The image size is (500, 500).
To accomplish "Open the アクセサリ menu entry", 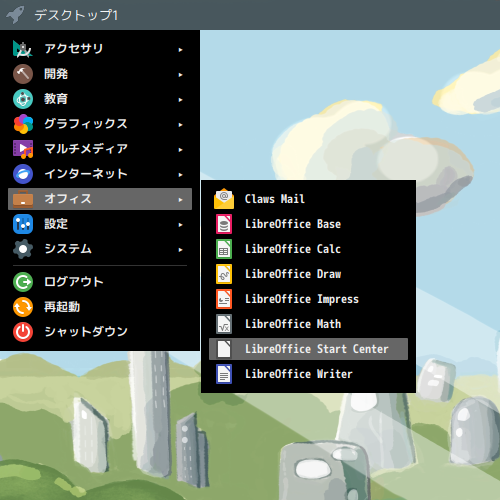I will [x=100, y=49].
